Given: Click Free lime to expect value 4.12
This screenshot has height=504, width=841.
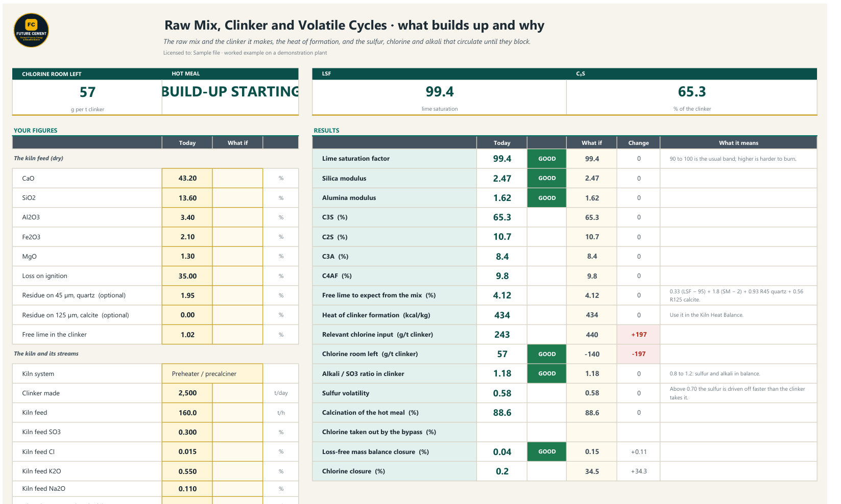Looking at the screenshot, I should tap(501, 295).
